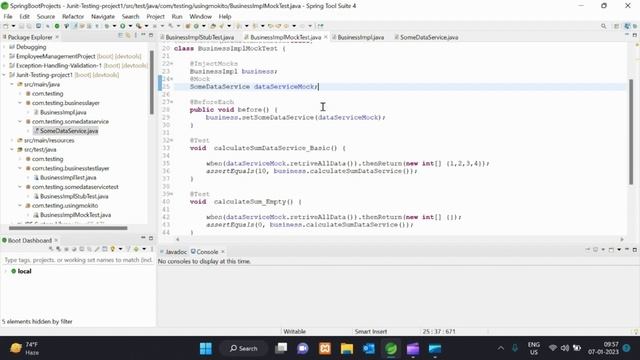The image size is (640, 360).
Task: Maximize the Package Explorer panel
Action: pyautogui.click(x=151, y=36)
